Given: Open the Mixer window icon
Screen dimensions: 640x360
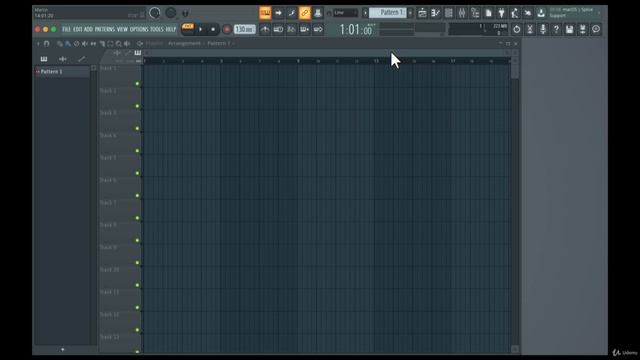Looking at the screenshot, I should click(462, 13).
